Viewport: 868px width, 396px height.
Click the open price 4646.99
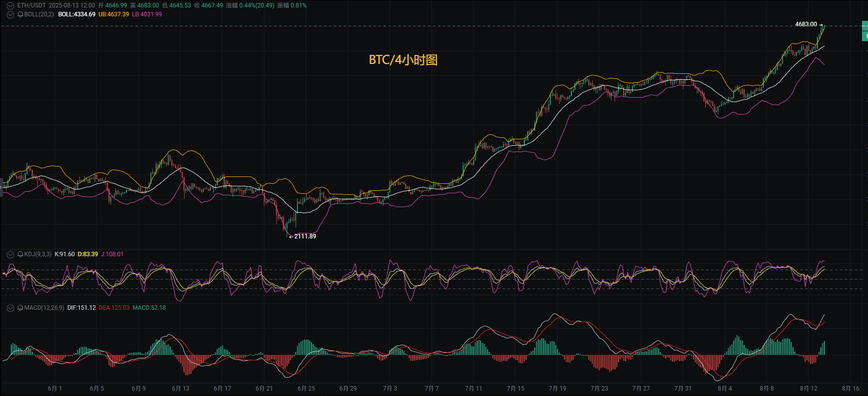click(116, 5)
